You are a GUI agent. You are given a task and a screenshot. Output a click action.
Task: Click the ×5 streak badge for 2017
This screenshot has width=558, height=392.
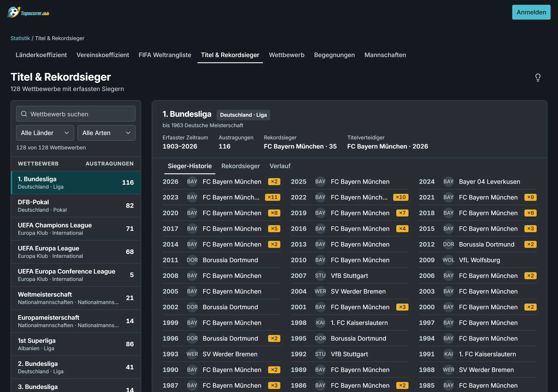point(274,228)
